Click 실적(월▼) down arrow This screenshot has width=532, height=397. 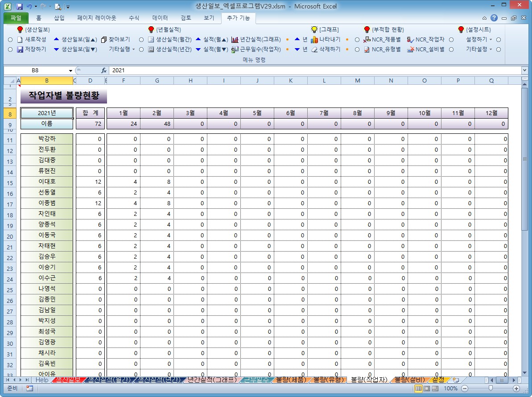tap(198, 50)
